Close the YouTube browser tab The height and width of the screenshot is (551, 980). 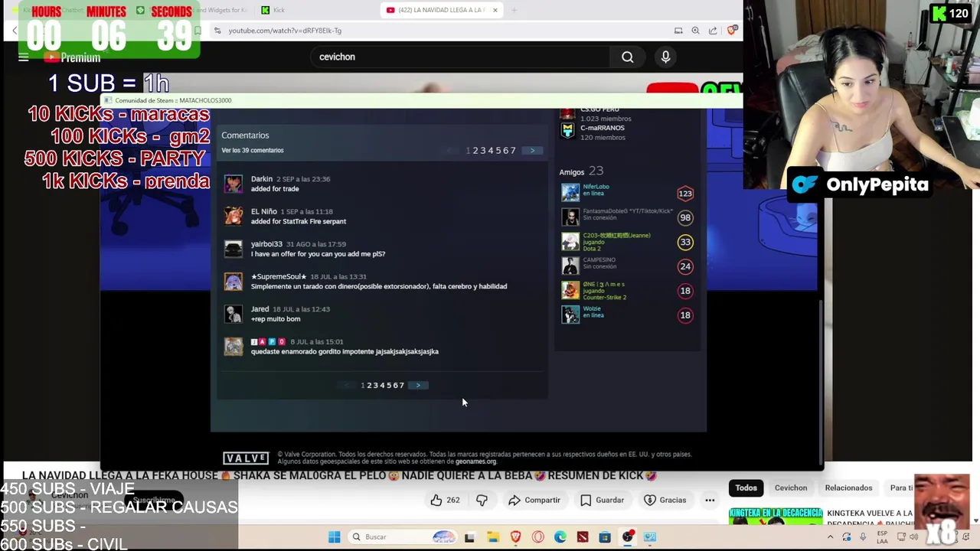495,10
